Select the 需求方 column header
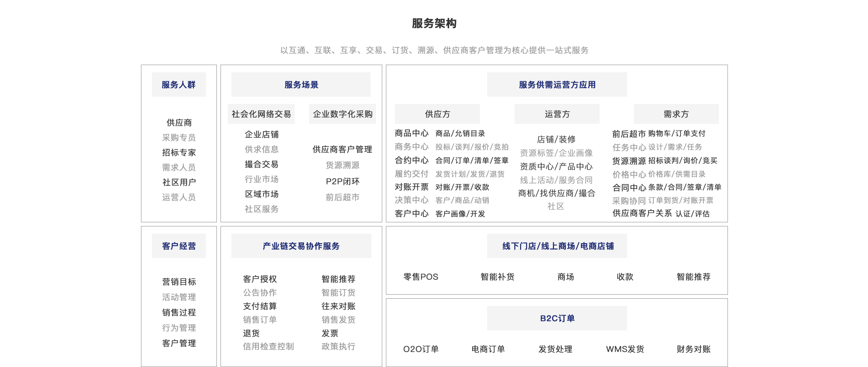Viewport: 868px width, 367px height. click(x=676, y=114)
